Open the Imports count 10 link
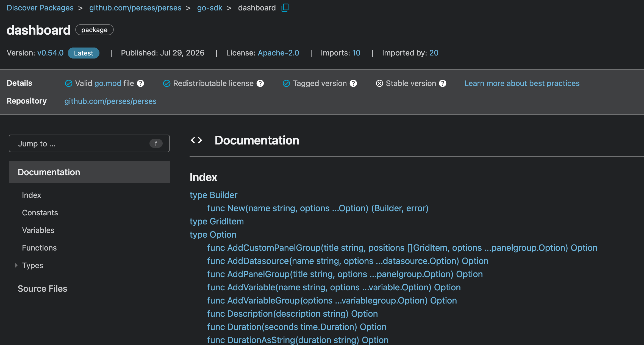Screen dimensions: 644x345 [x=356, y=53]
